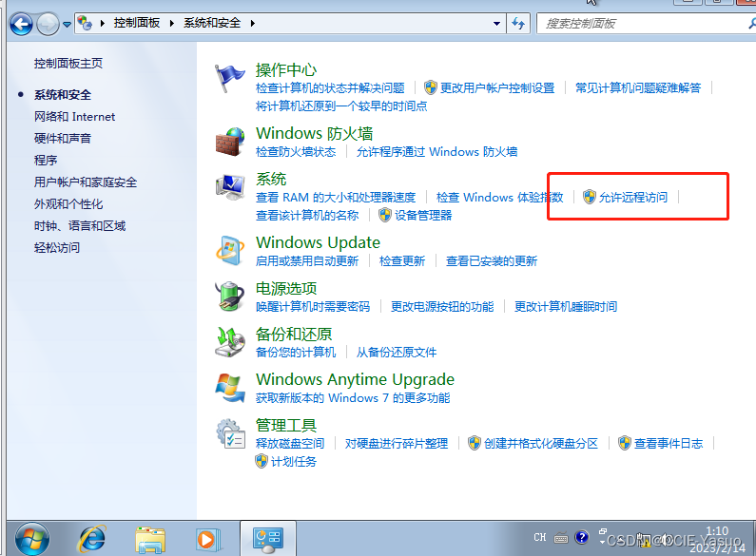
Task: Select 程序 category in sidebar
Action: [x=46, y=161]
